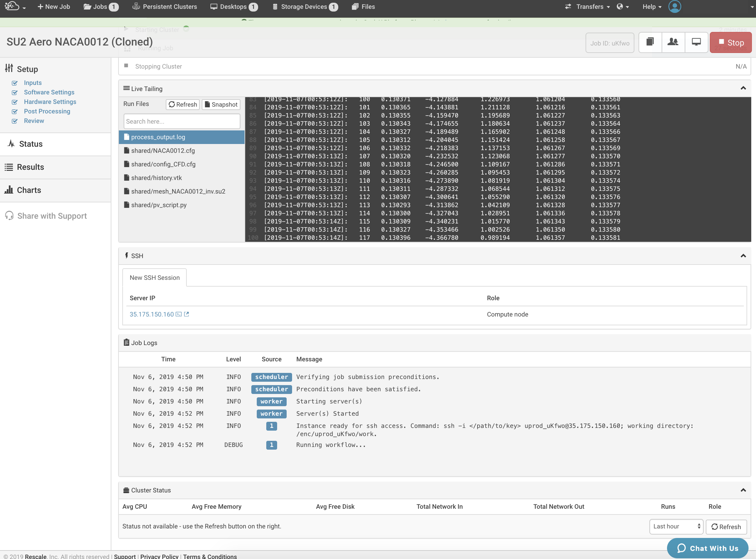Open the Transfers menu

point(589,7)
